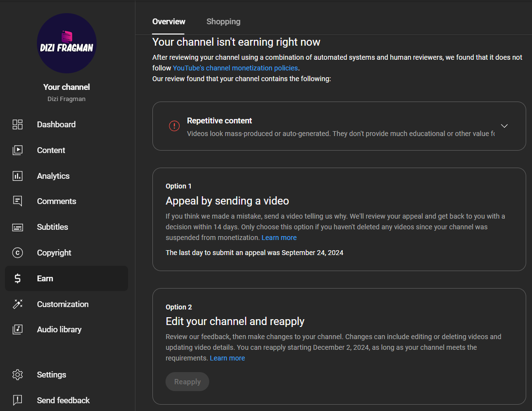
Task: Click the Option 2 label
Action: click(x=179, y=307)
